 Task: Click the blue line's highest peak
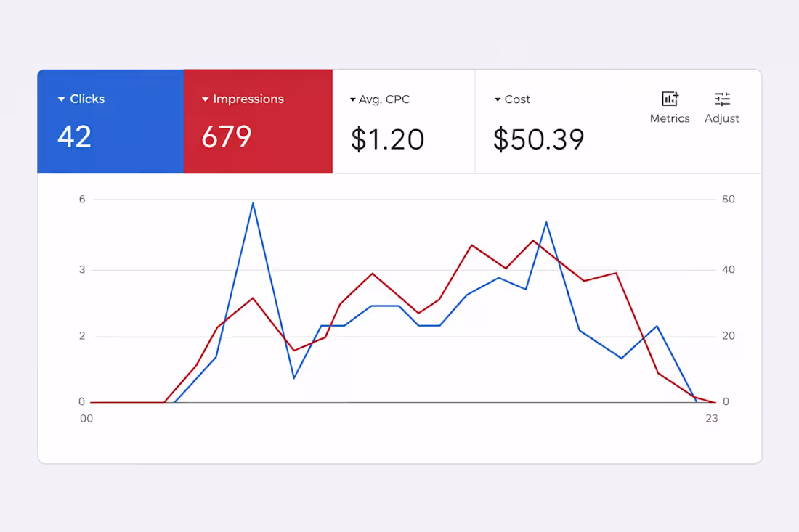coord(253,203)
